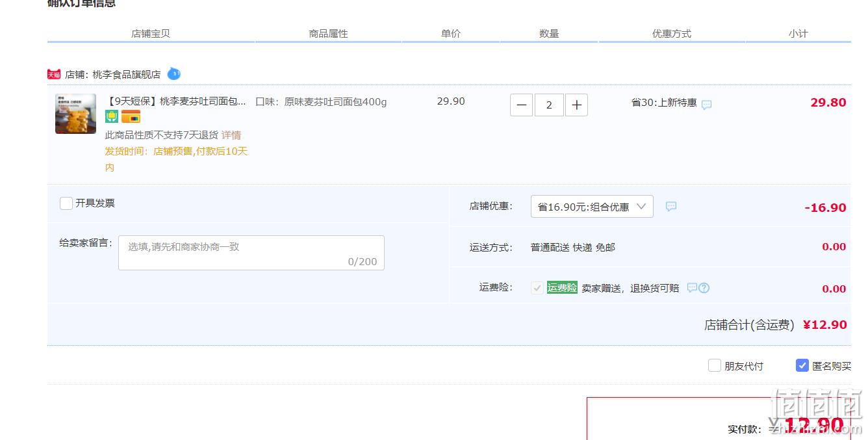
Task: Click the quantity field showing 2
Action: pos(549,105)
